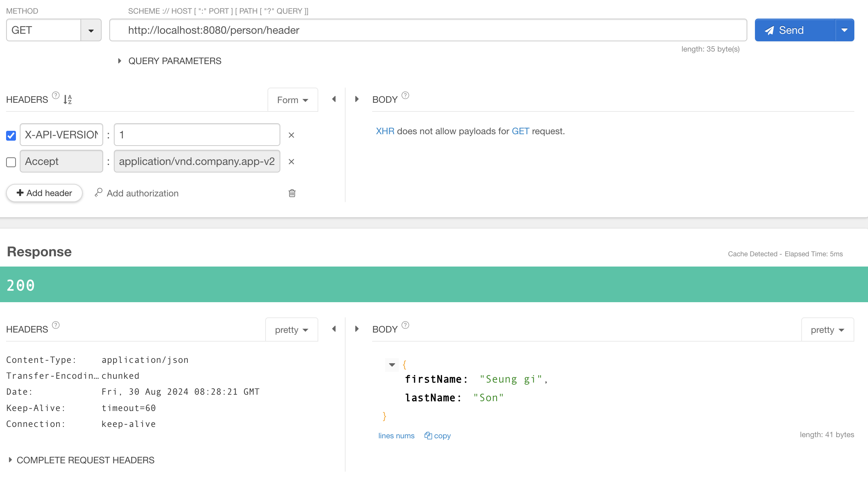
Task: Click the request BODY help icon
Action: (405, 95)
